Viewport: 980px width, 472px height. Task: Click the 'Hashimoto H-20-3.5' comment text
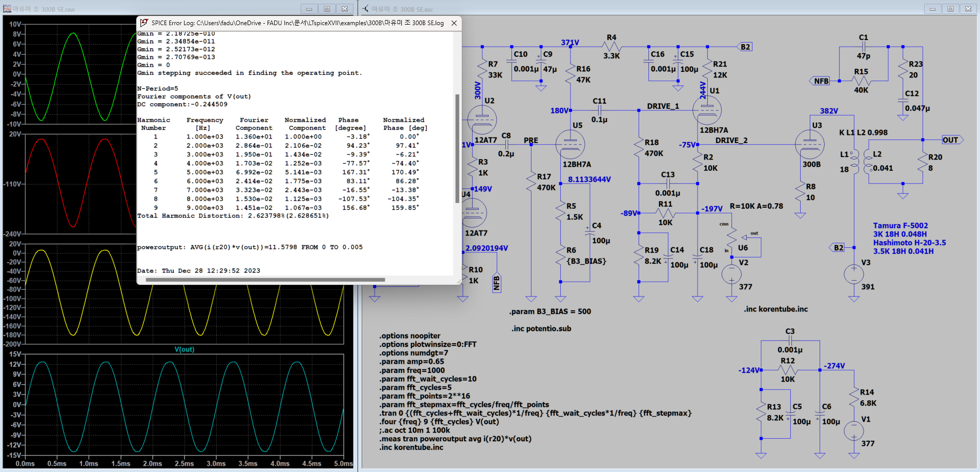click(910, 243)
